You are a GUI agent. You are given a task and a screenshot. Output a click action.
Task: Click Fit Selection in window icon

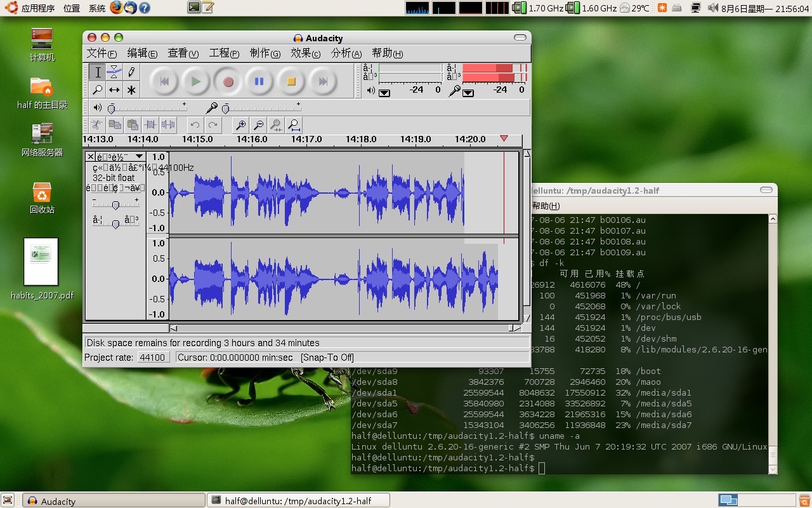coord(276,125)
